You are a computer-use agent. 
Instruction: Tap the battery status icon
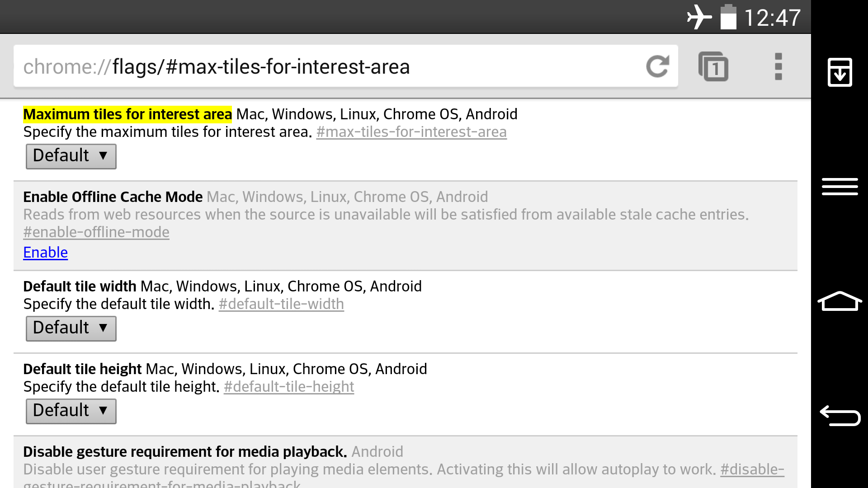(x=728, y=17)
